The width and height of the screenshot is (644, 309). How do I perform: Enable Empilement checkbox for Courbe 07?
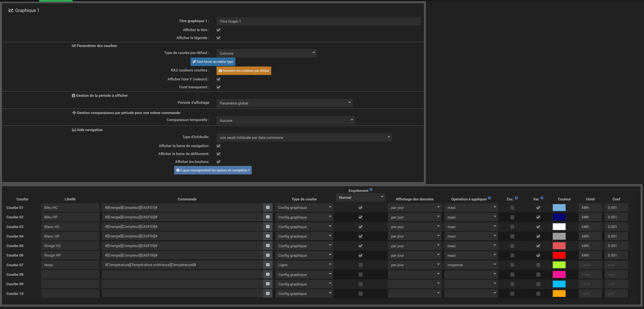[x=360, y=265]
